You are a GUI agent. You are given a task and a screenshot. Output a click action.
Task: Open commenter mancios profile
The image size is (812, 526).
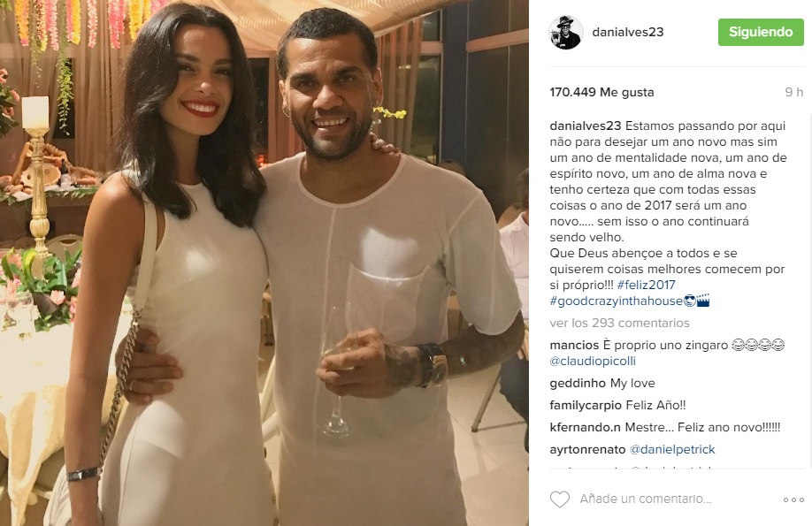[x=574, y=346]
